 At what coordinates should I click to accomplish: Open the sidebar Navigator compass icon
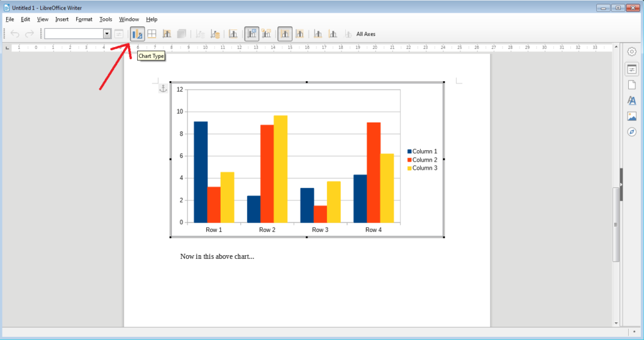631,132
